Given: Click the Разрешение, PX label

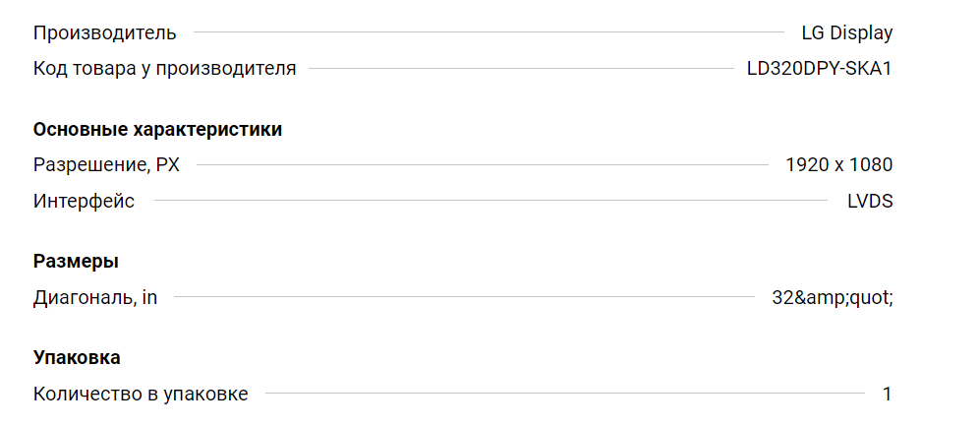Looking at the screenshot, I should coord(106,165).
